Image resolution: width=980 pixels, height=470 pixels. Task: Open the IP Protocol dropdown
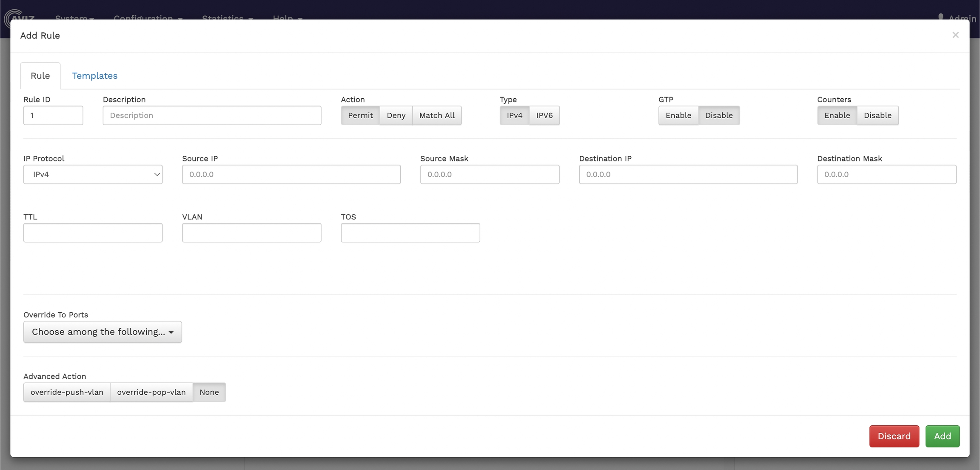(x=93, y=175)
